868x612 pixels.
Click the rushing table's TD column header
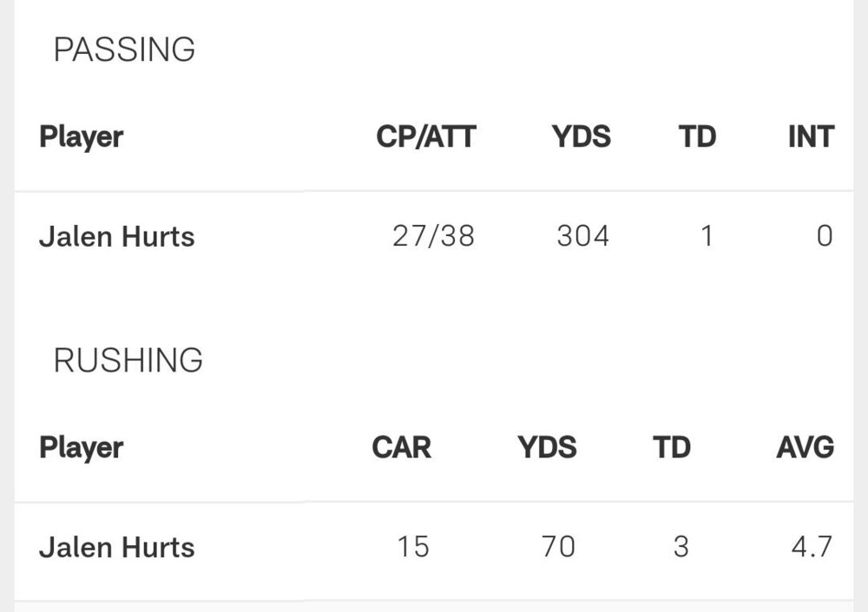pos(671,448)
